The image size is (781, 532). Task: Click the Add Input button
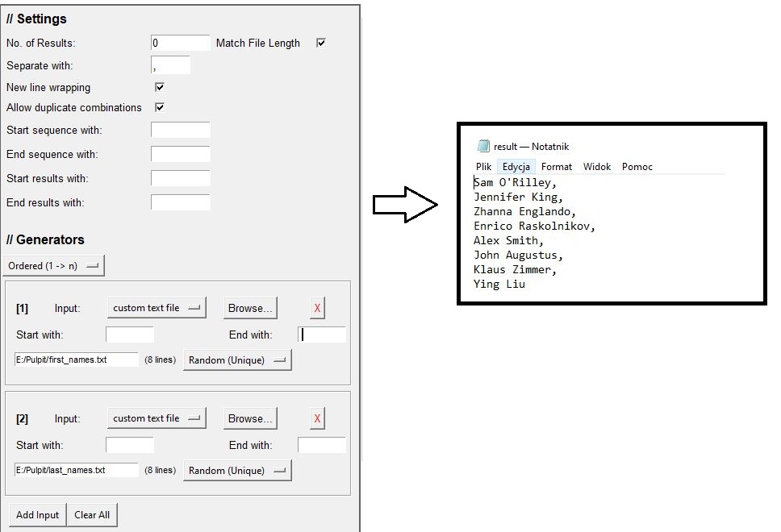tap(37, 515)
